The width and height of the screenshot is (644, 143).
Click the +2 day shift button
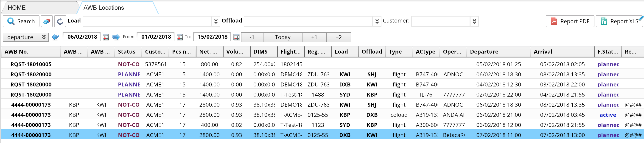coord(339,37)
